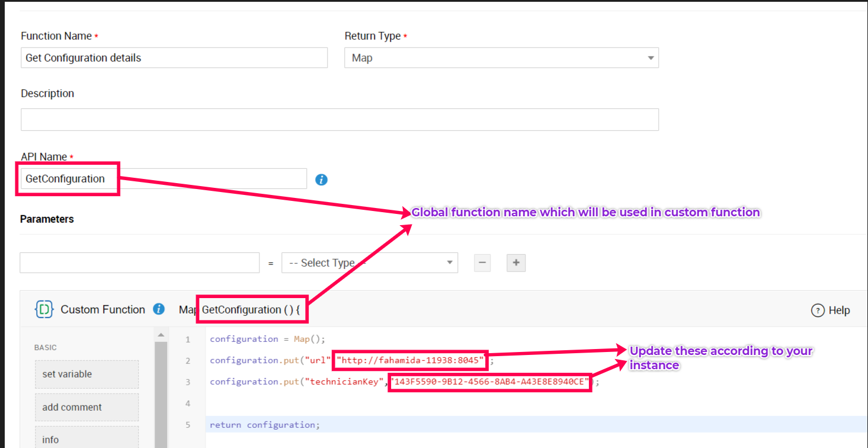
Task: Click the BASIC panel vertical scrollbar
Action: (x=161, y=391)
